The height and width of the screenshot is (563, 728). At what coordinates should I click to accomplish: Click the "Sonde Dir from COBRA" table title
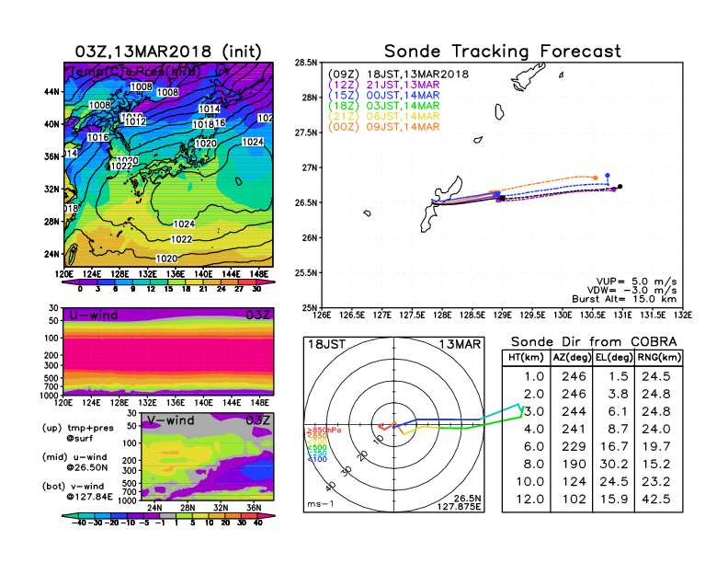[x=594, y=342]
